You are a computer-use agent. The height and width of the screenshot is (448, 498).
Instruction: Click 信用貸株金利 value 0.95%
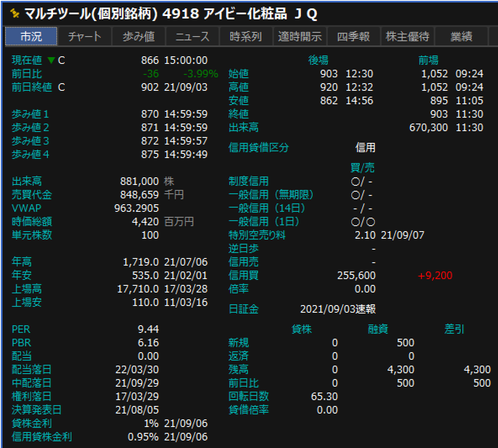[143, 437]
